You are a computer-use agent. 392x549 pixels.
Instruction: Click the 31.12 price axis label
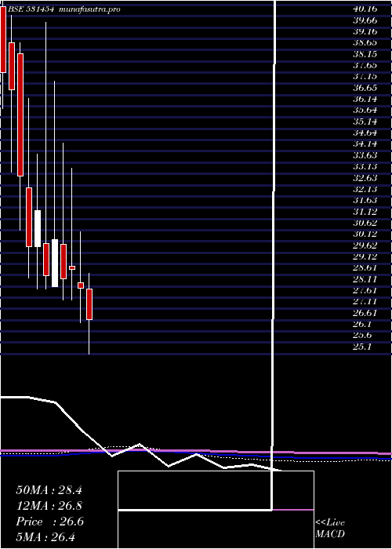[365, 212]
